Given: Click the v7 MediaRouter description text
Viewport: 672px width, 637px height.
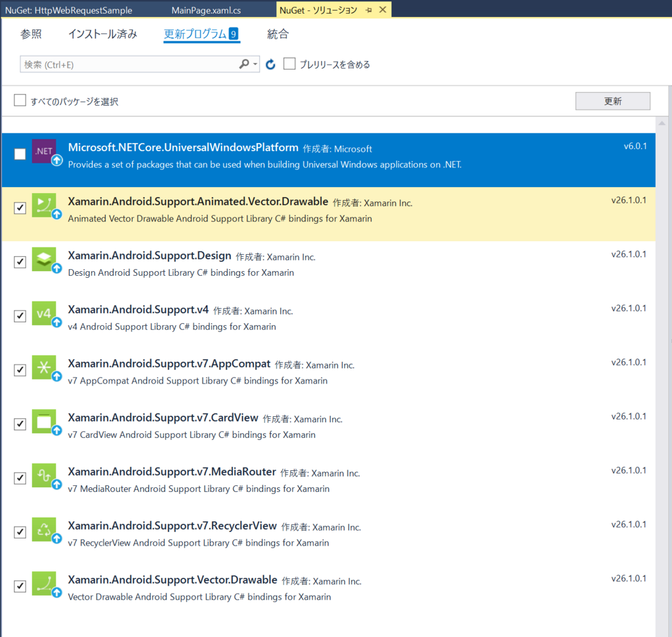Looking at the screenshot, I should 199,489.
